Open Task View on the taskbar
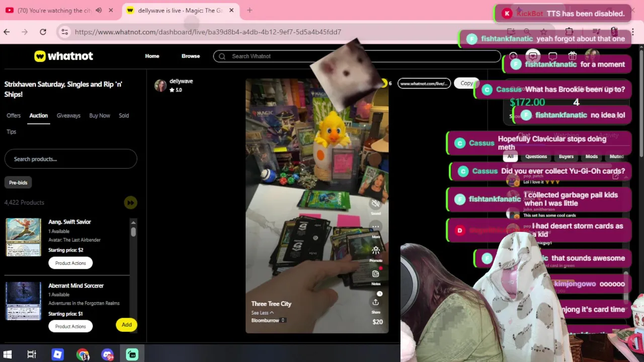This screenshot has width=644, height=362. tap(32, 354)
